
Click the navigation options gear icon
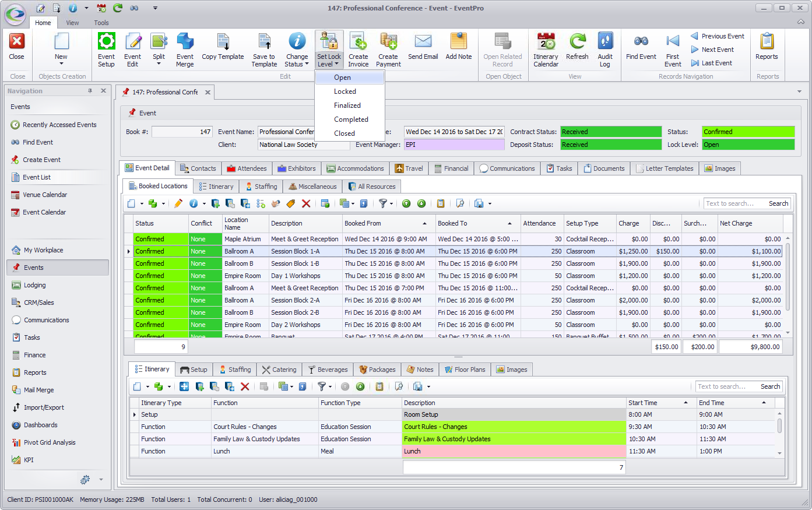[85, 480]
